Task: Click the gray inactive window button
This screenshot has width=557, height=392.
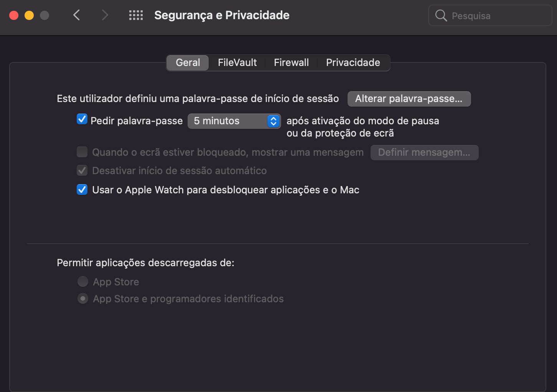Action: [x=44, y=15]
